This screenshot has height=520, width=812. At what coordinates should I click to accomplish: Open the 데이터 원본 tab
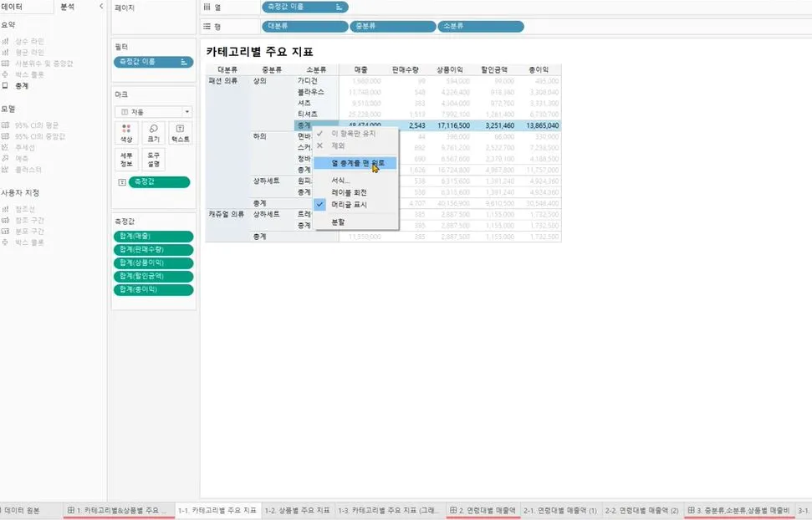tap(22, 510)
